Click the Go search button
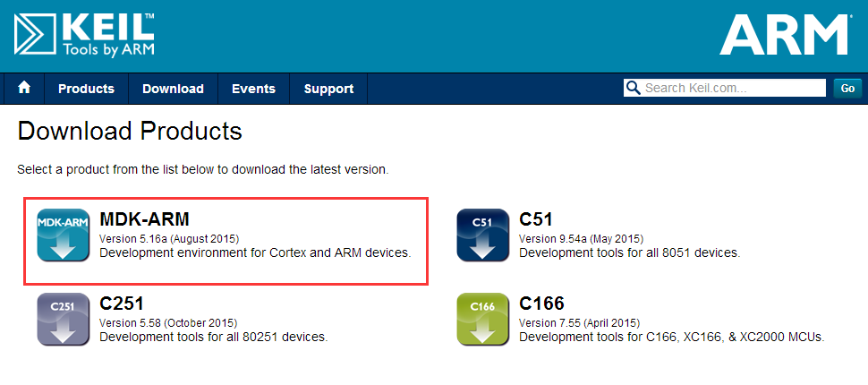The width and height of the screenshot is (868, 385). [x=847, y=88]
